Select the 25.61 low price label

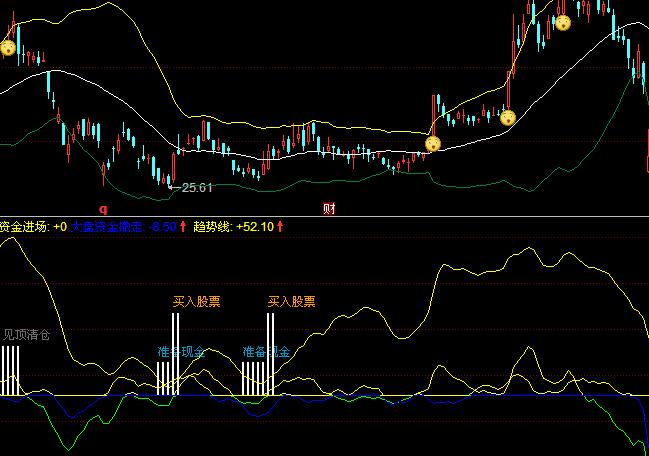(198, 187)
